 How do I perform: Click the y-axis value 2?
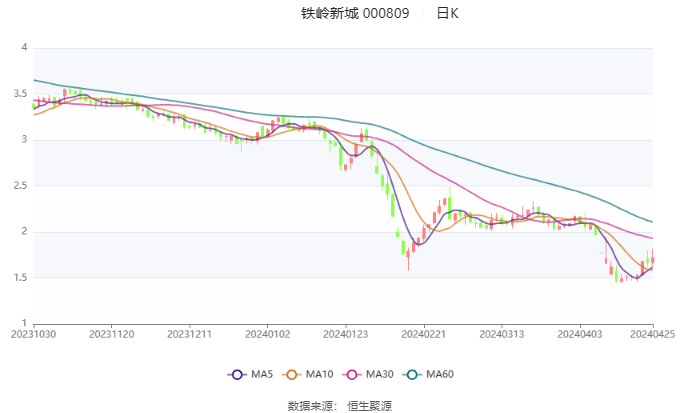tap(24, 231)
